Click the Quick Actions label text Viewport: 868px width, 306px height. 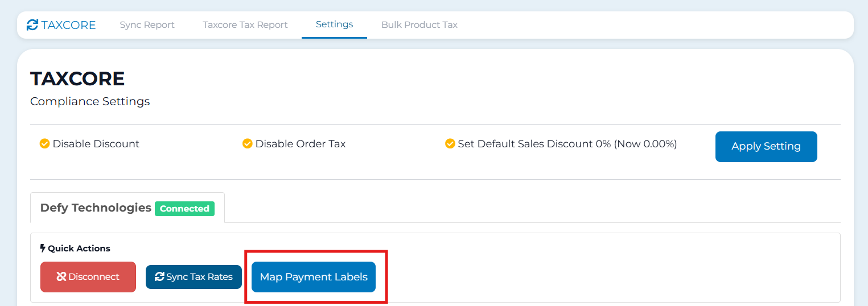click(79, 248)
